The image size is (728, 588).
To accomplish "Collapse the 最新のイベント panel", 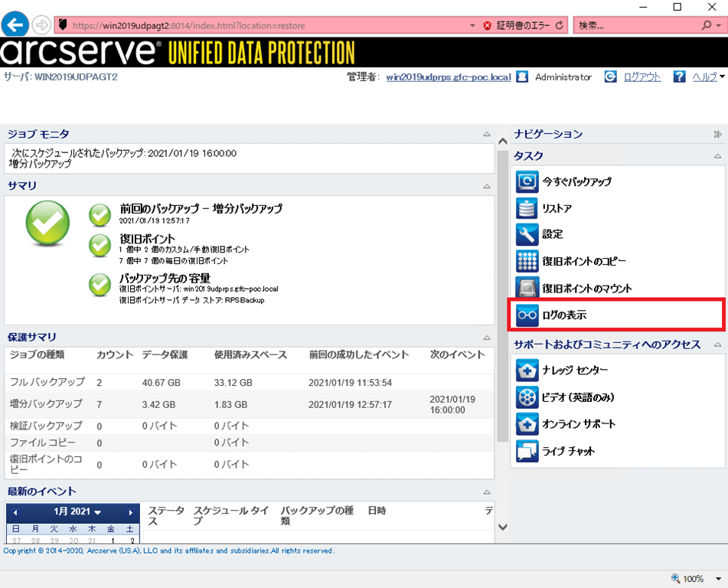I will [487, 492].
